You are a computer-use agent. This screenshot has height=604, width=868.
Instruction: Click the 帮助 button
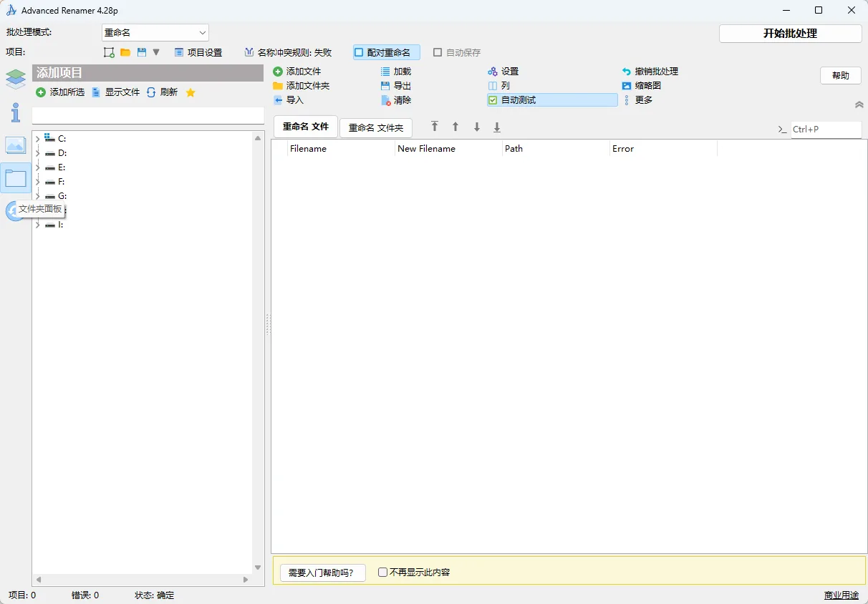tap(841, 75)
